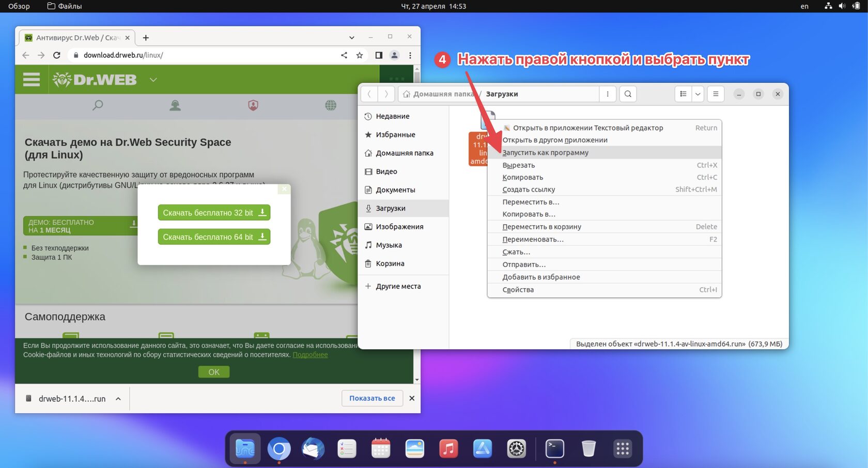Open 'Изображения' folder in sidebar
Screen dimensions: 868x468
(404, 227)
